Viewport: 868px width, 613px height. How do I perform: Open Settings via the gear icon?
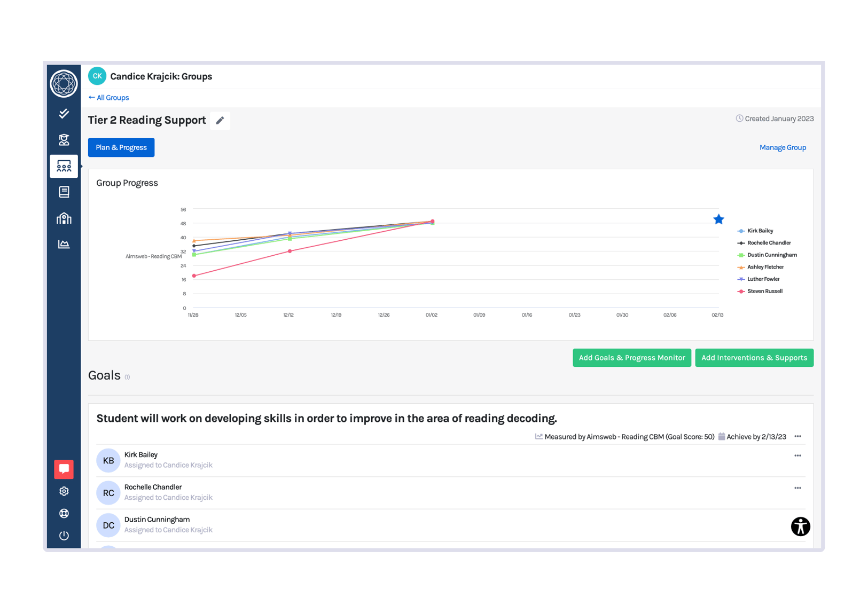pos(64,491)
